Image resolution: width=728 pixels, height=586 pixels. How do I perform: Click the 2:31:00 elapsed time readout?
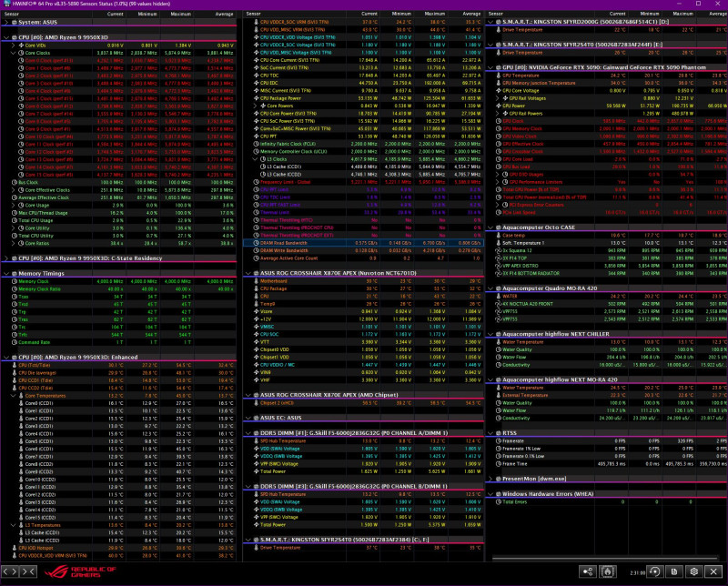point(638,573)
